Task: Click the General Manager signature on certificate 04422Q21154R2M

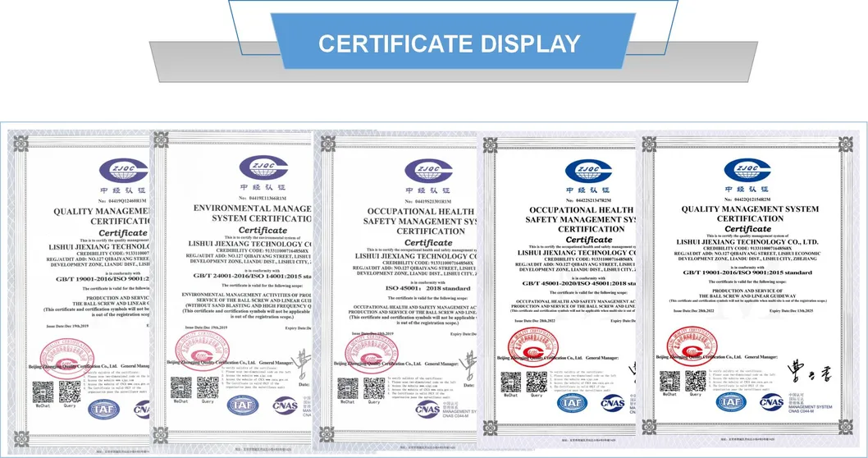Action: click(809, 372)
